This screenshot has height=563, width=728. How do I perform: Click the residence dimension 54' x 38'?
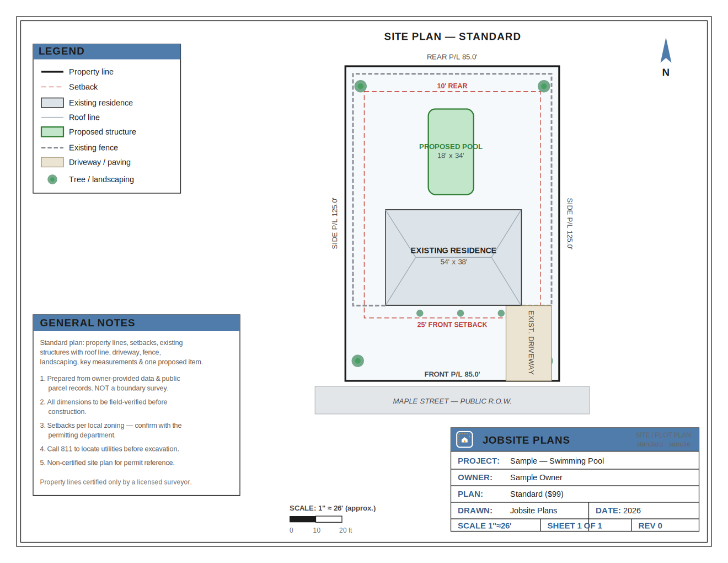453,262
